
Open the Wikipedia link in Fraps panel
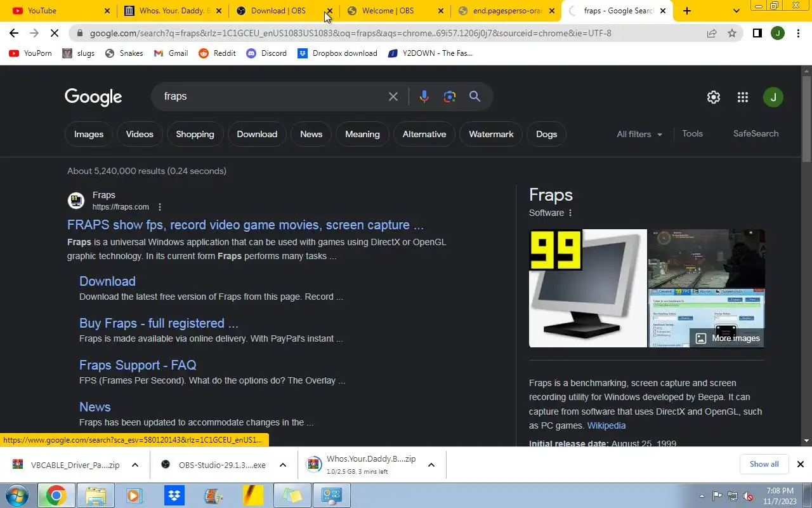(x=606, y=425)
